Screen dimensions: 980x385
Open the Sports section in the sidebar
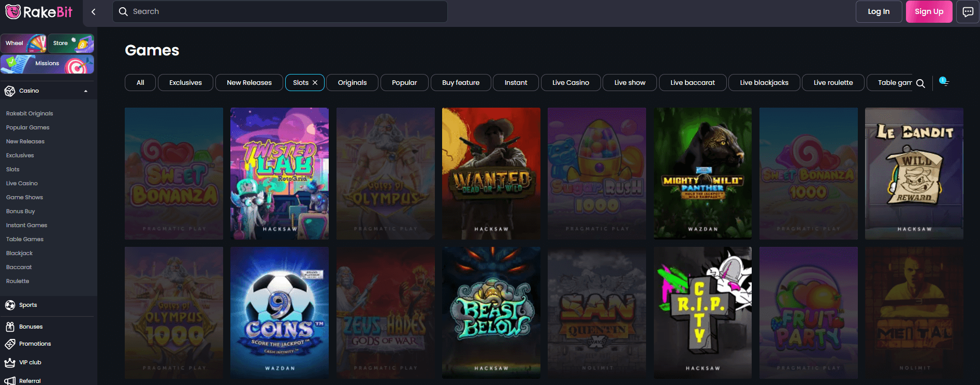28,305
